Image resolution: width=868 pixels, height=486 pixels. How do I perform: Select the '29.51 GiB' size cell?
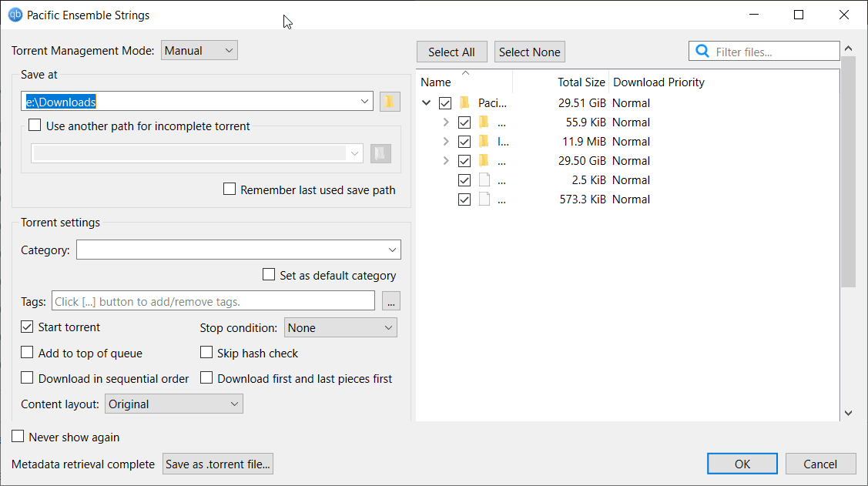click(x=581, y=103)
